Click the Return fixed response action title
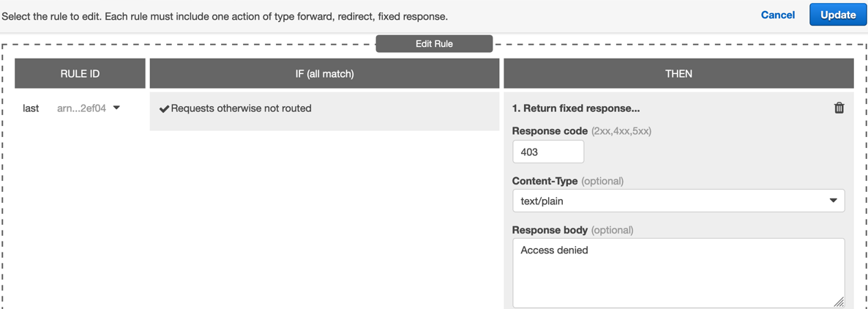The width and height of the screenshot is (868, 309). coord(576,108)
